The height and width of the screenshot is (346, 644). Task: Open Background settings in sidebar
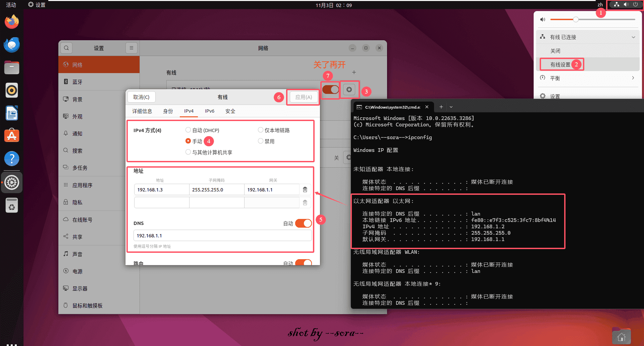(99, 99)
